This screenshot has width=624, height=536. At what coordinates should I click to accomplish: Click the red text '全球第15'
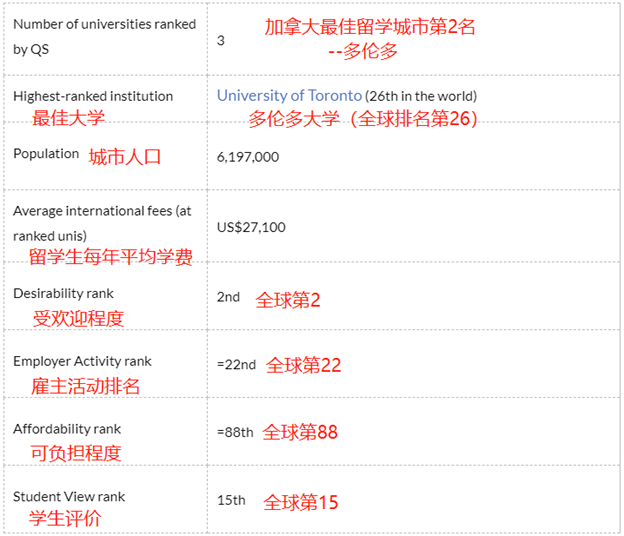[301, 502]
